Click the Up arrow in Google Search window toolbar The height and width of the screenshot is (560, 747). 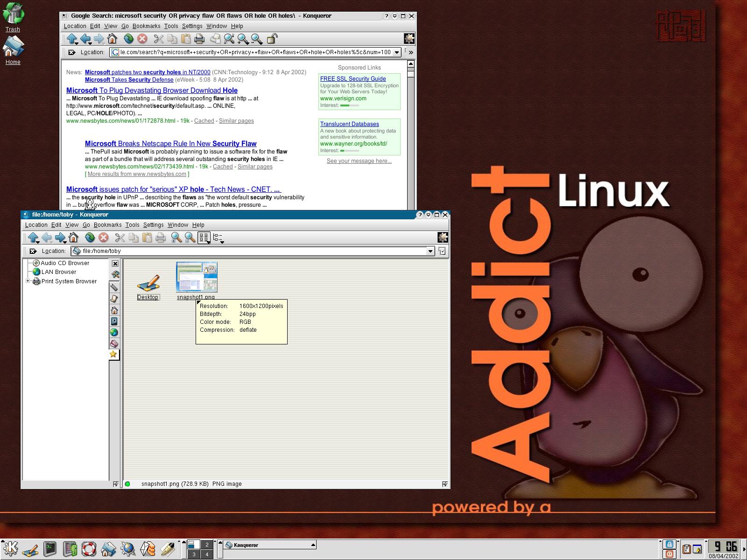[x=71, y=39]
